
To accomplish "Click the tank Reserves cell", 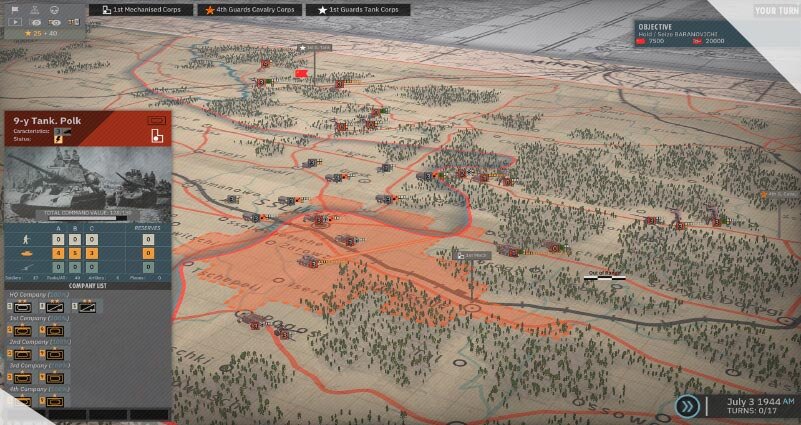I will (148, 253).
